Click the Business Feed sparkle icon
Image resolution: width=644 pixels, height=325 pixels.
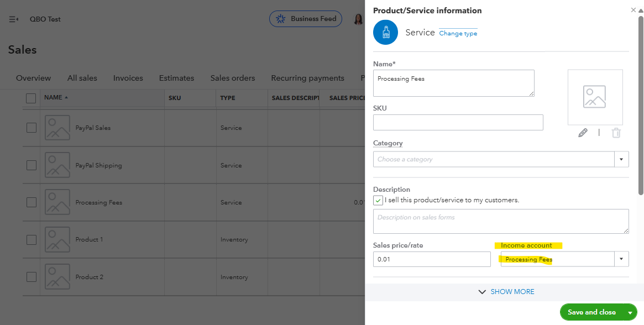point(281,19)
